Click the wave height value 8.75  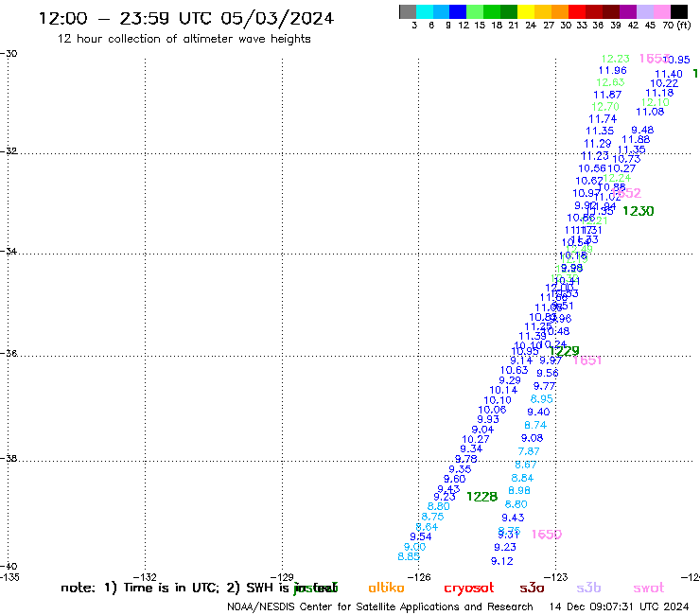(432, 517)
